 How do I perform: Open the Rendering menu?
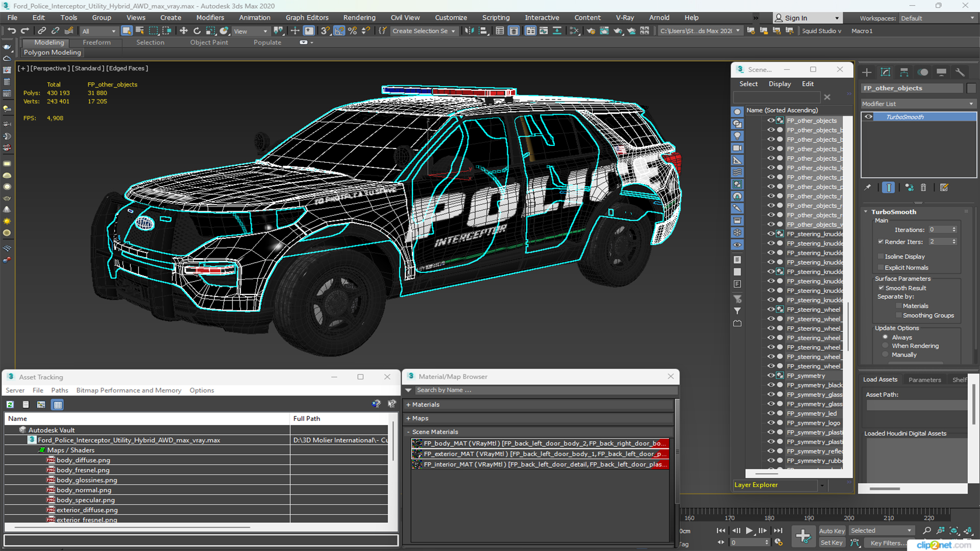click(x=359, y=18)
